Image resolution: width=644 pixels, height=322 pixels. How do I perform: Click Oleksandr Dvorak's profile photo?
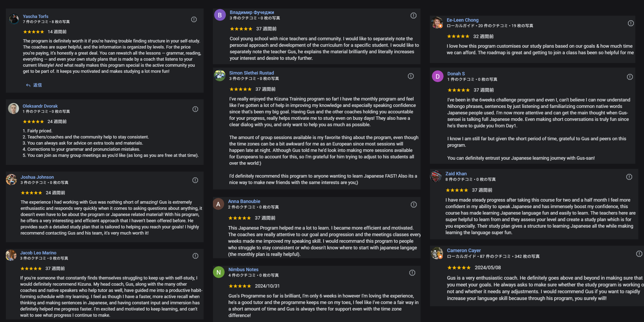pyautogui.click(x=13, y=109)
